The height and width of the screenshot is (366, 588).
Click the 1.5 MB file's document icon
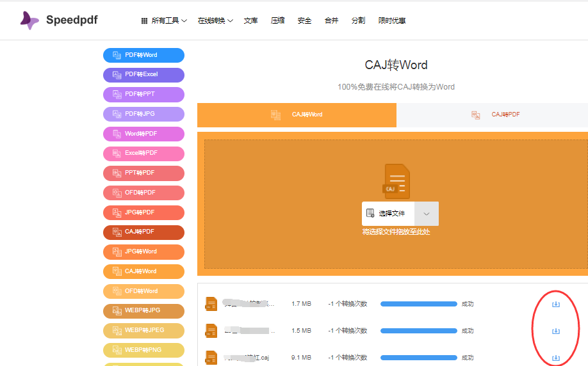pos(211,331)
